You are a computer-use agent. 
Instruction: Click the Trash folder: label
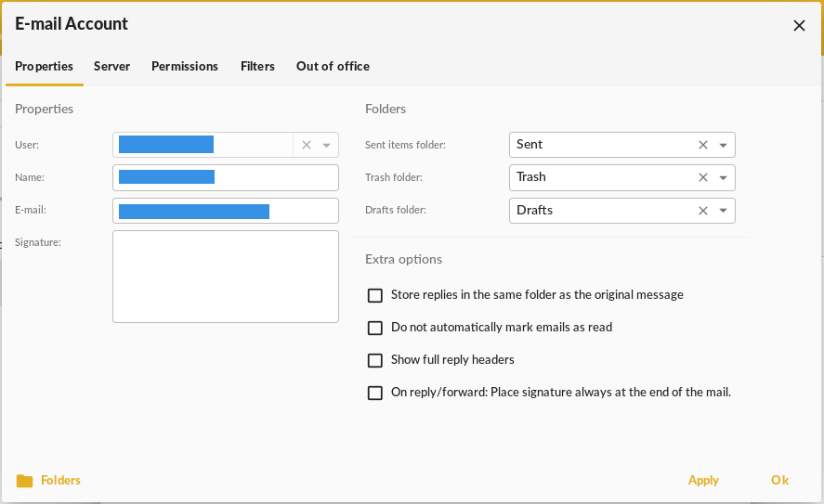coord(394,177)
